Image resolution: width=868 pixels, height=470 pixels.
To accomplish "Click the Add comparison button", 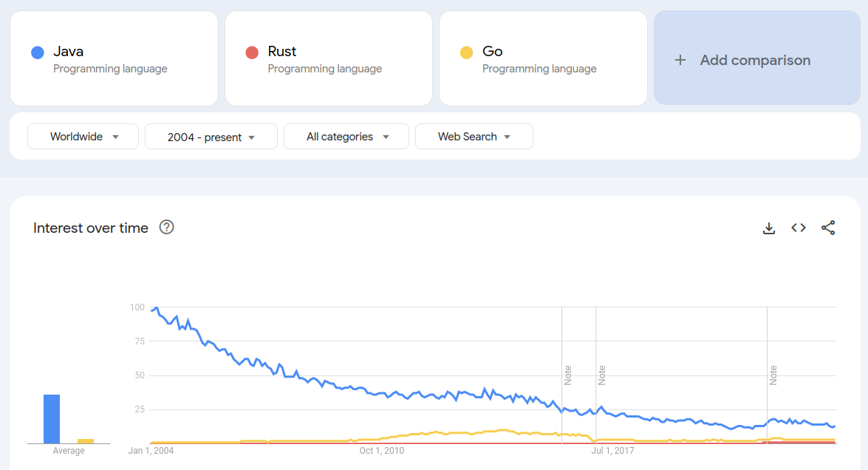I will [755, 61].
